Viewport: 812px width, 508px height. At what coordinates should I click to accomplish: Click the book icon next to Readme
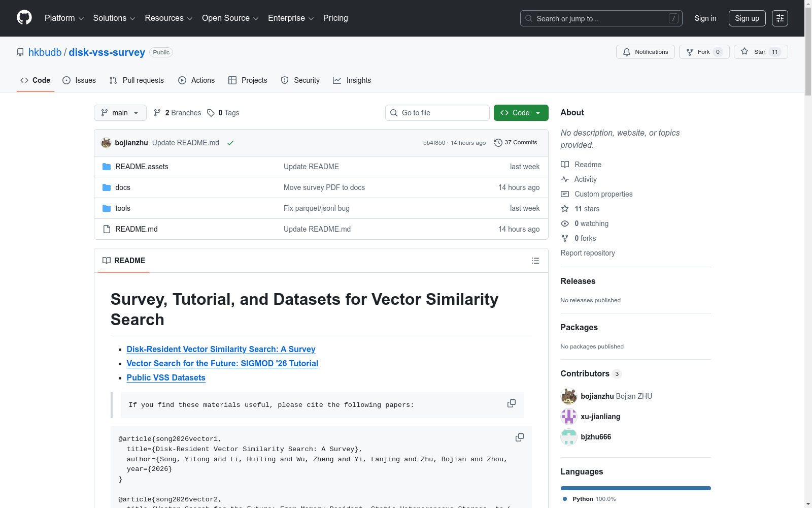(x=565, y=165)
